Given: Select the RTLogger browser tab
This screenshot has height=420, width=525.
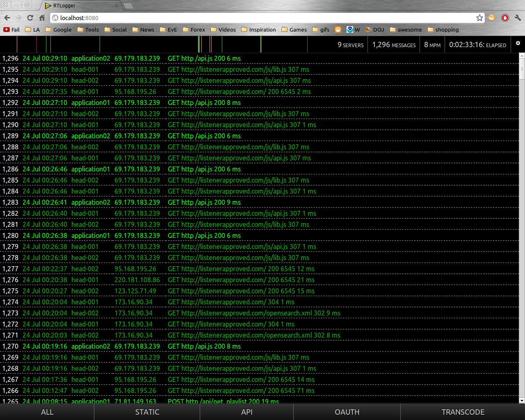Looking at the screenshot, I should click(x=81, y=6).
